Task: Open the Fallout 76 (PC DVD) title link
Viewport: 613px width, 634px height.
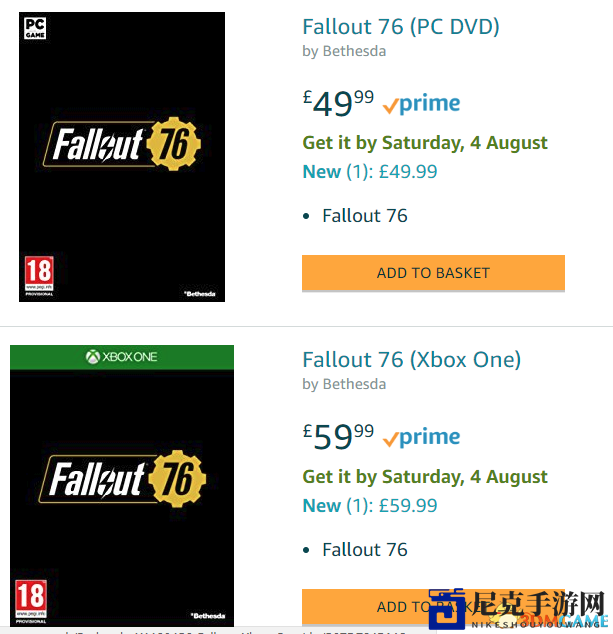Action: 401,27
